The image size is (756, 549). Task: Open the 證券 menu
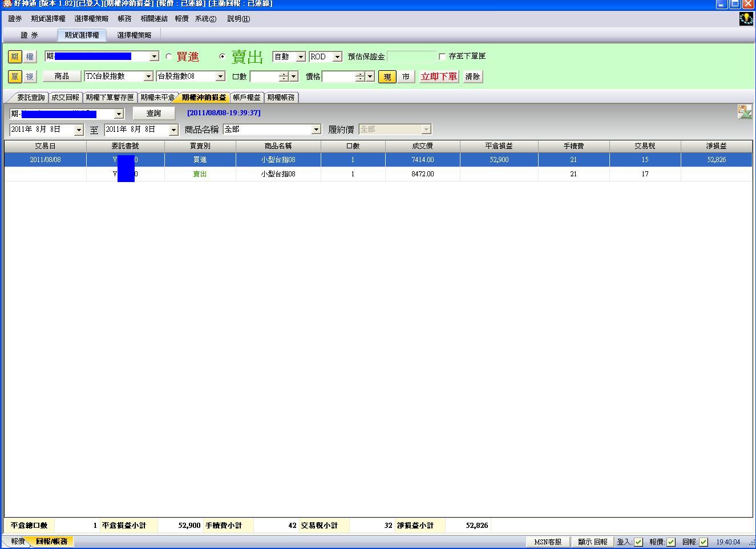pyautogui.click(x=15, y=19)
